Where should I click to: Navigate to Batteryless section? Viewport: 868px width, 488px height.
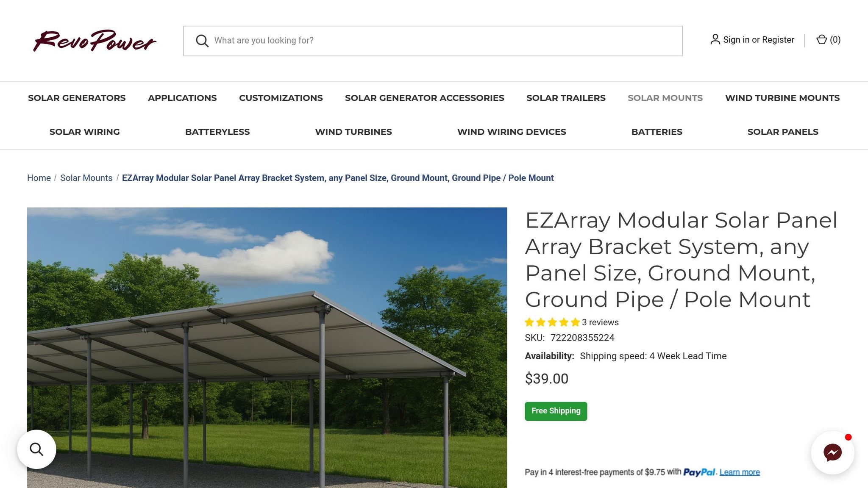[217, 132]
